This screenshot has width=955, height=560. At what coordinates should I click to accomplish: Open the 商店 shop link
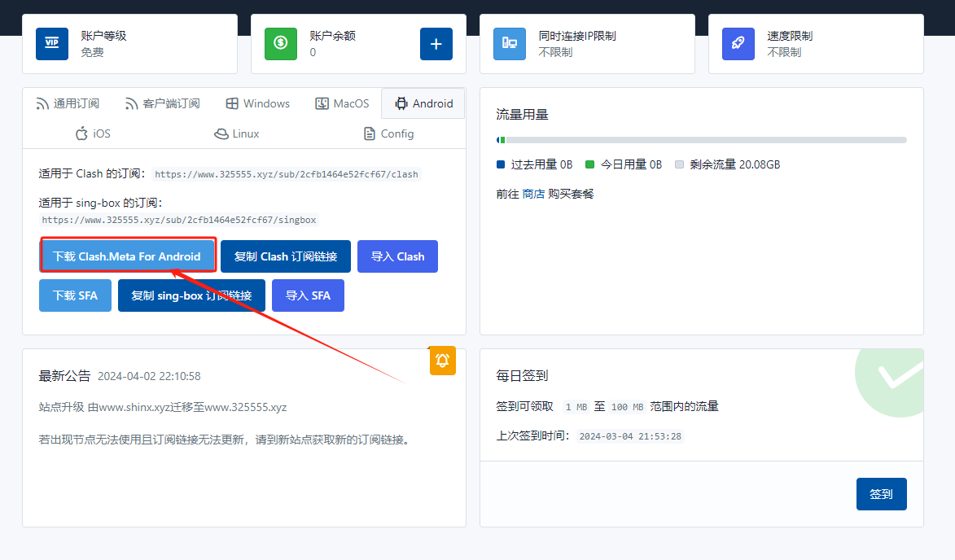coord(533,194)
